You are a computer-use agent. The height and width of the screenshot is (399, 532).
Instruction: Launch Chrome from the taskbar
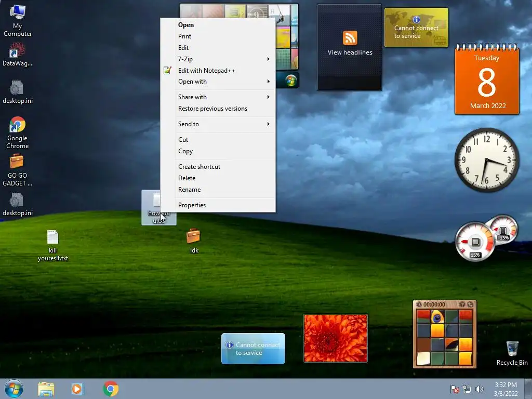coord(111,389)
